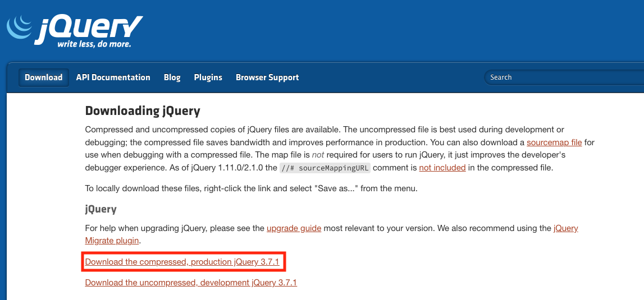Click the "//# sourceMappingURL" code snippet
Screen dimensions: 644x300
pos(325,168)
